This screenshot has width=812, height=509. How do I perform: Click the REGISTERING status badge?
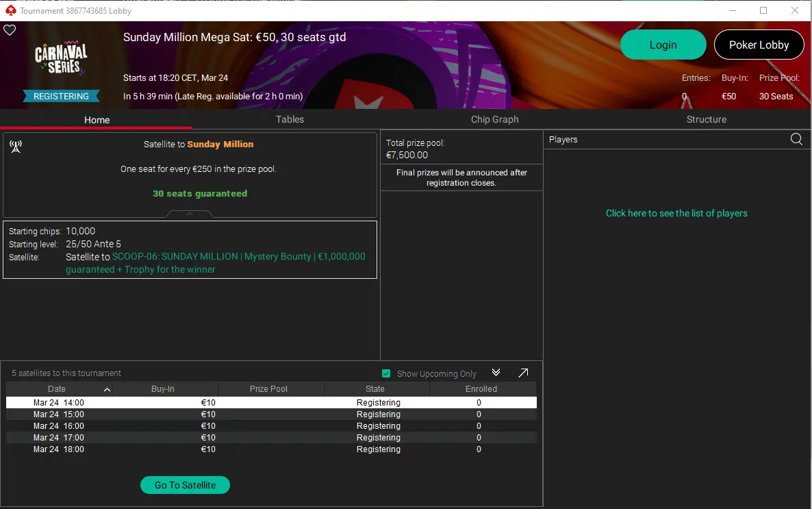tap(61, 96)
